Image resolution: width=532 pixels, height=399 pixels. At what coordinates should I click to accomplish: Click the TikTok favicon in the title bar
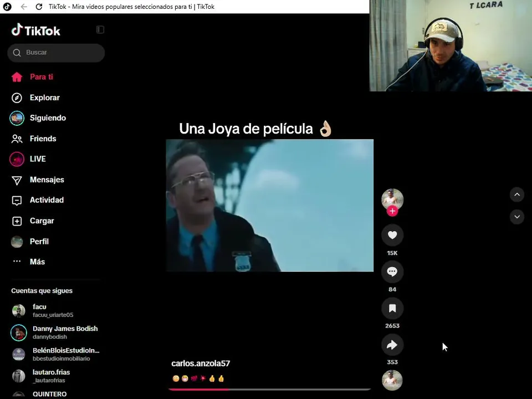pyautogui.click(x=7, y=7)
